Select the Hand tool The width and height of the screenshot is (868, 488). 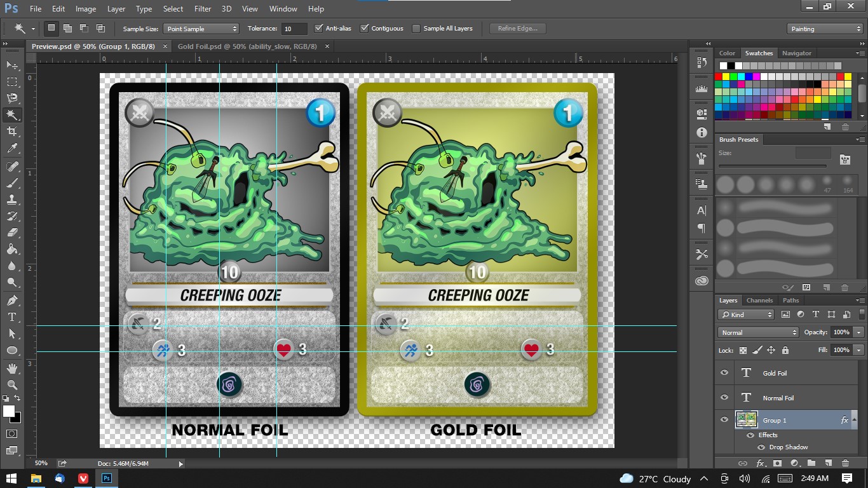pos(12,368)
